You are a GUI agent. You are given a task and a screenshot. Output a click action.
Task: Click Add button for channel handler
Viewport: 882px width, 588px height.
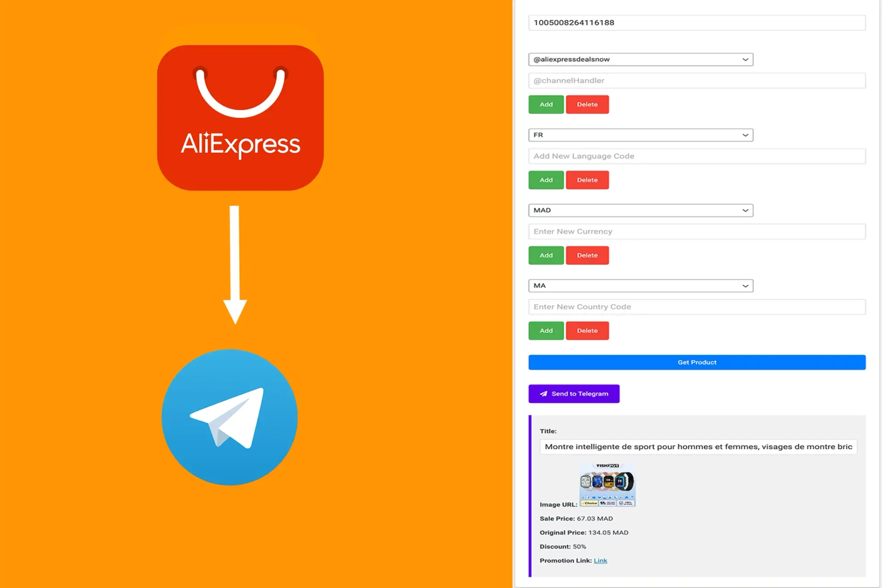point(547,104)
